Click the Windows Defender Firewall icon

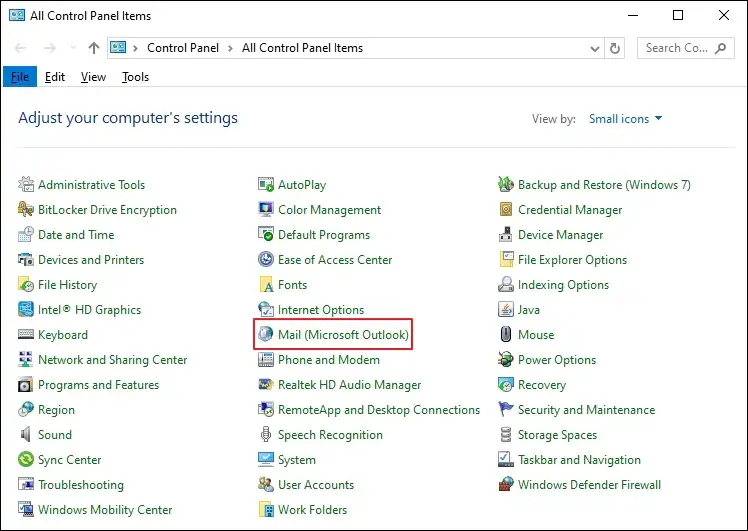tap(506, 484)
